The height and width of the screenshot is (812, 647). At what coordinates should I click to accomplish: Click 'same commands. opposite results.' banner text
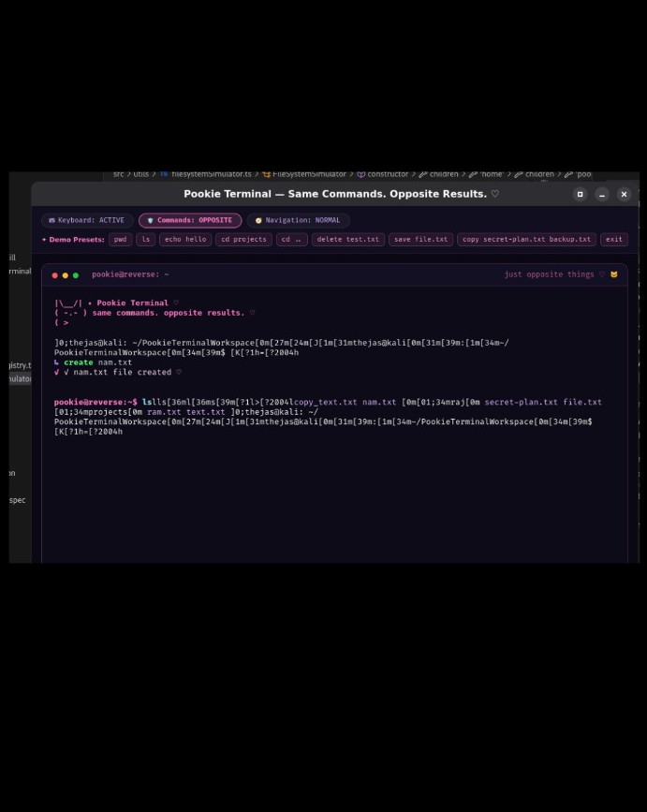169,313
